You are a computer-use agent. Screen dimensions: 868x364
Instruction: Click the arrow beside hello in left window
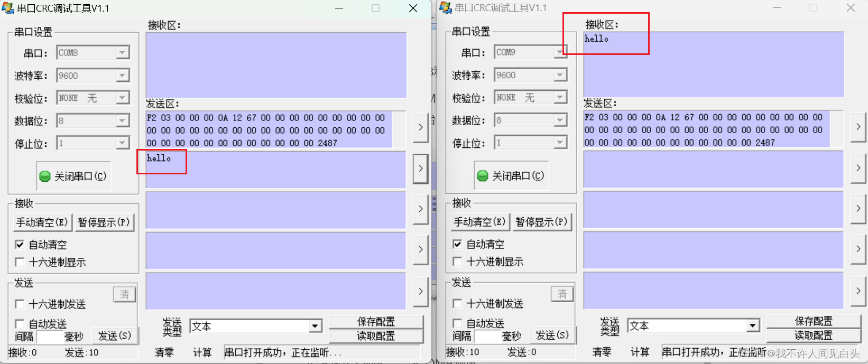point(420,169)
